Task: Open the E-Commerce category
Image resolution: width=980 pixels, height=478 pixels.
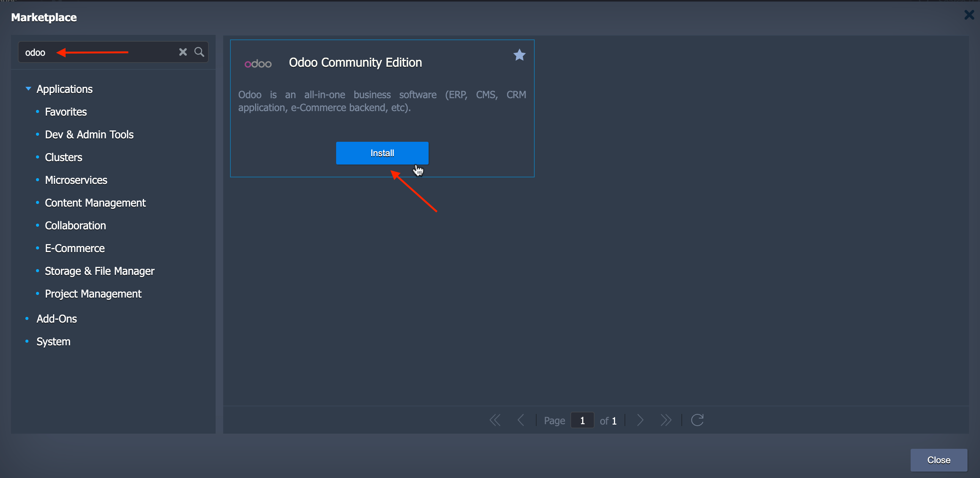Action: (x=75, y=248)
